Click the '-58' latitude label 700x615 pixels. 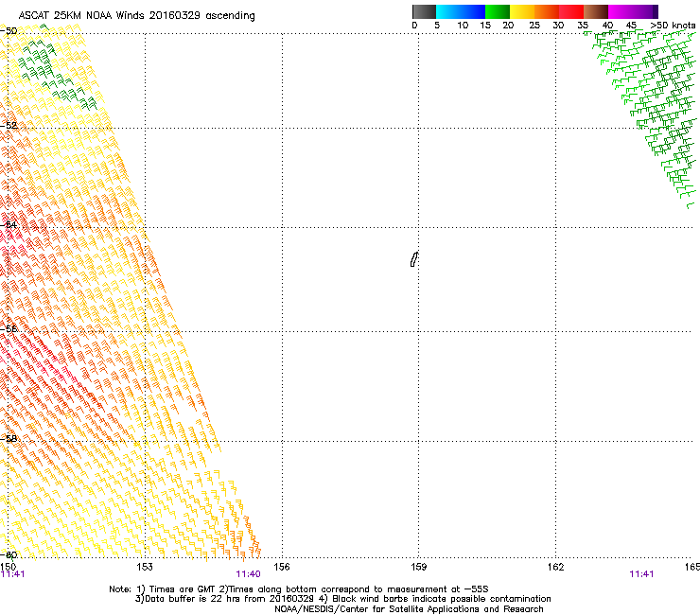tap(9, 438)
